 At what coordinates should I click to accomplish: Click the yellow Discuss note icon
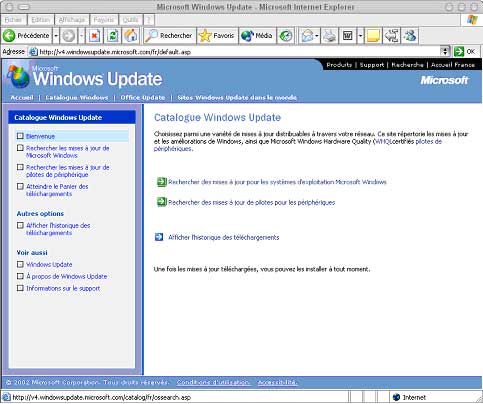coord(373,35)
